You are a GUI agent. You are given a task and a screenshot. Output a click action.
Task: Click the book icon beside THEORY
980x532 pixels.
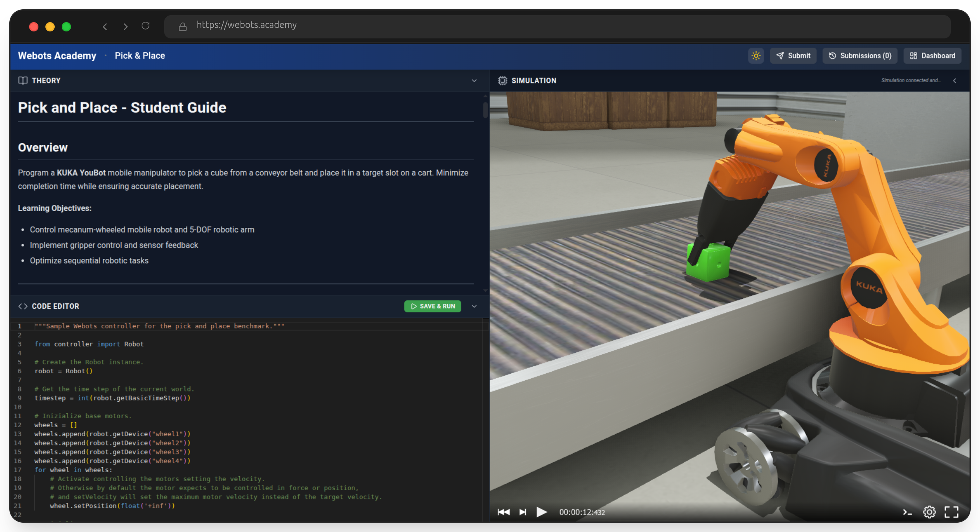coord(23,80)
